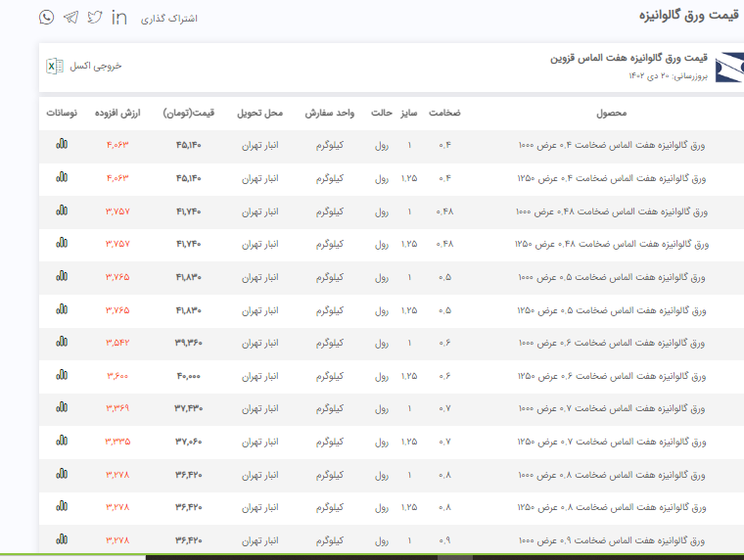View chart icon for 0.7 thickness, width 1000

point(62,408)
